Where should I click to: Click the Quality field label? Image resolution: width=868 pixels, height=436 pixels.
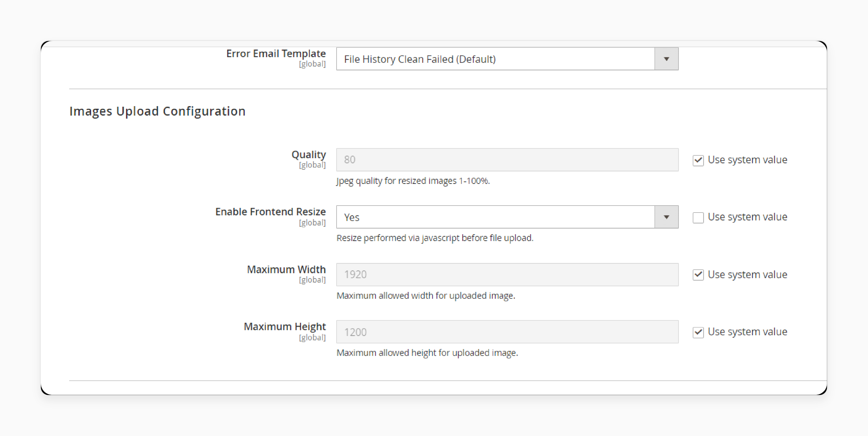pyautogui.click(x=309, y=155)
